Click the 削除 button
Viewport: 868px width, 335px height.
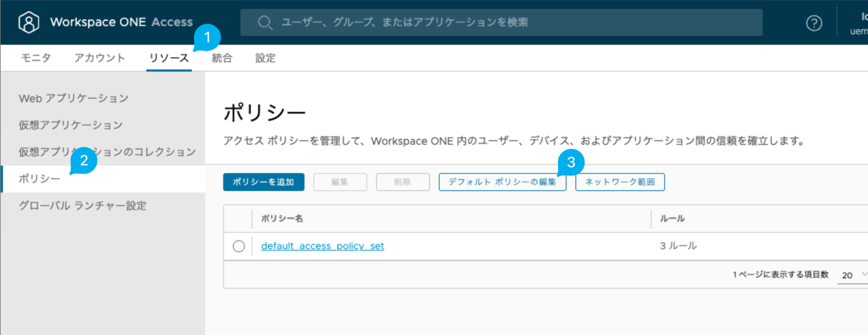tap(403, 182)
